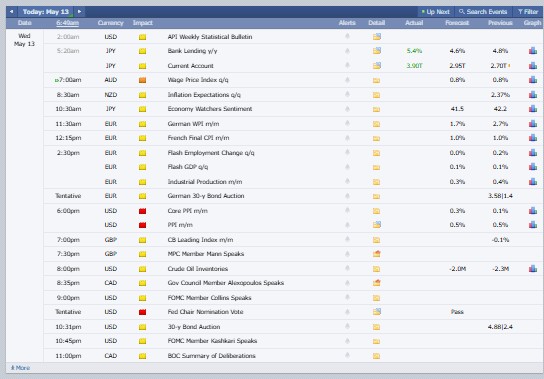Click the 6:40am time column header
The width and height of the screenshot is (544, 379).
click(68, 23)
